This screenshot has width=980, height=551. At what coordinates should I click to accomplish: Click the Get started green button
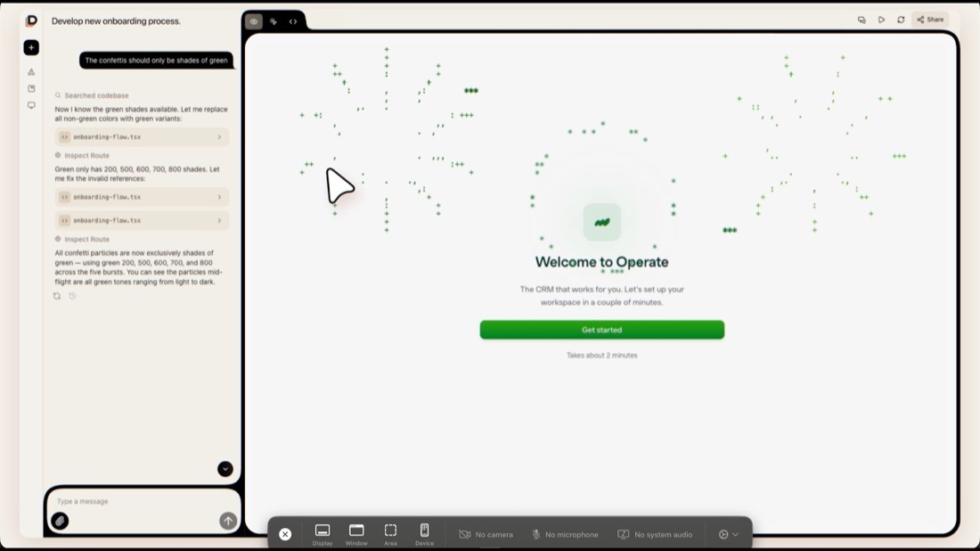[602, 330]
